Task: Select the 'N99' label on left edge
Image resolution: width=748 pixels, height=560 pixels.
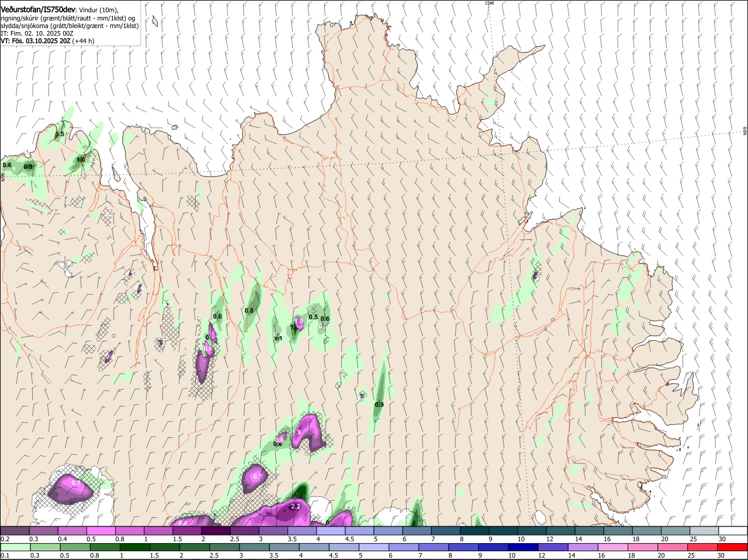Action: pyautogui.click(x=3, y=176)
